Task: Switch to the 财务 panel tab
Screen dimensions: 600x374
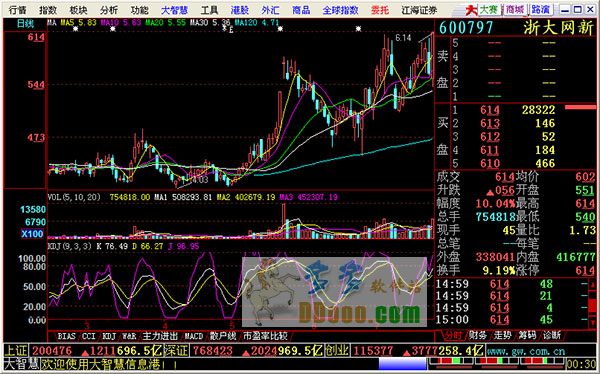Action: pyautogui.click(x=478, y=335)
